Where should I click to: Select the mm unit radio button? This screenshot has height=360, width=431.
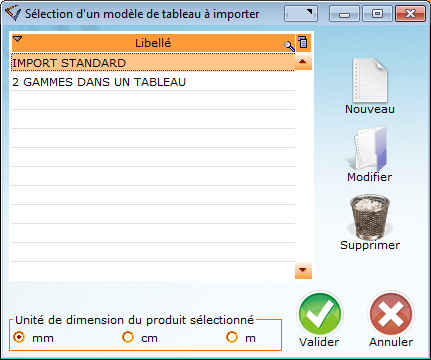coord(19,337)
